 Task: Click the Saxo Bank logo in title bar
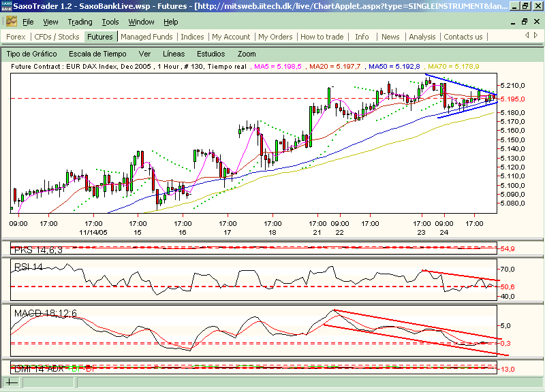tap(6, 6)
